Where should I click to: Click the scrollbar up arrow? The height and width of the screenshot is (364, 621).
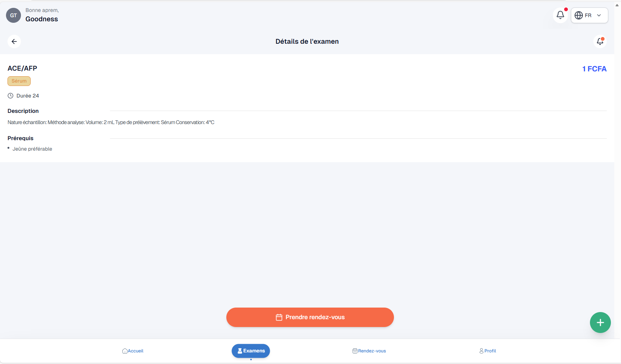[617, 5]
